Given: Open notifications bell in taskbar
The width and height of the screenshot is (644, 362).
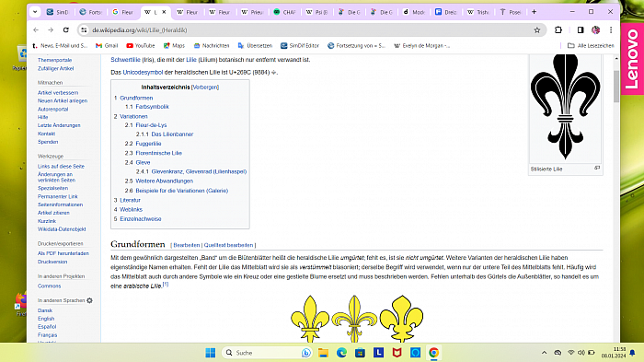Looking at the screenshot, I should 633,353.
